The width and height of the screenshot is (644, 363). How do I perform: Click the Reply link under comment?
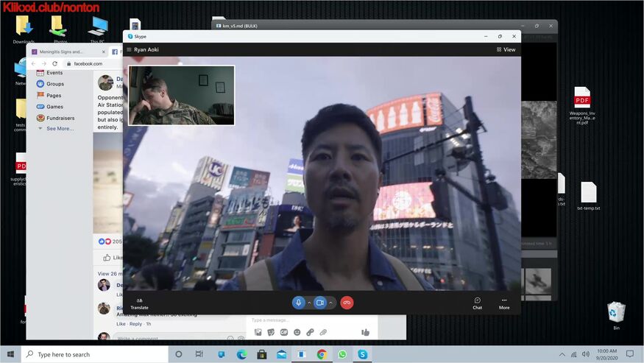point(135,324)
